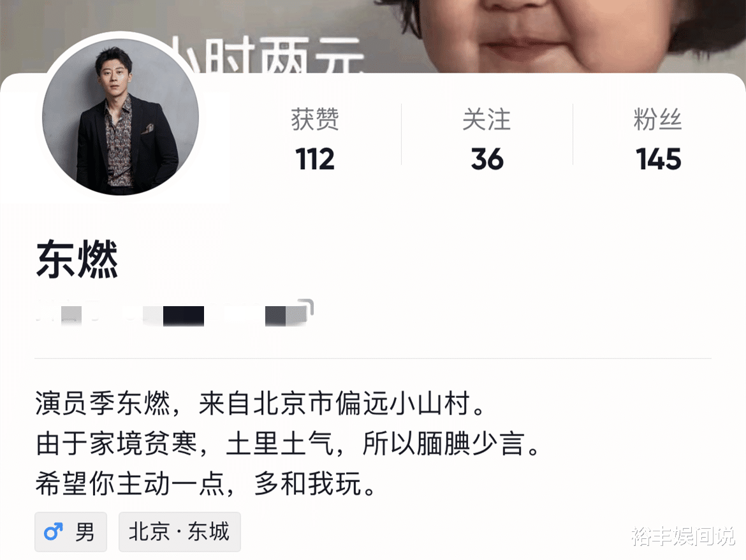This screenshot has height=560, width=746.
Task: Tap the 获赞 likes label
Action: 315,119
